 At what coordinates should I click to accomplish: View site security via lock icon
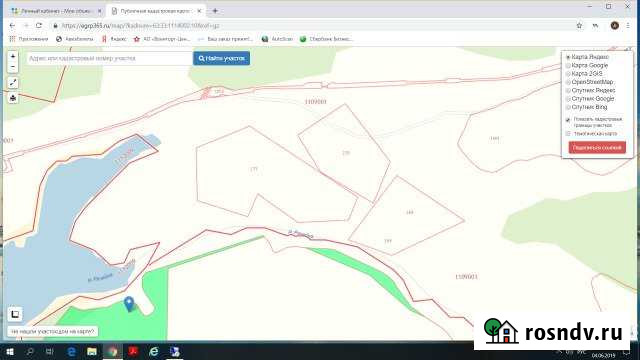coord(56,25)
